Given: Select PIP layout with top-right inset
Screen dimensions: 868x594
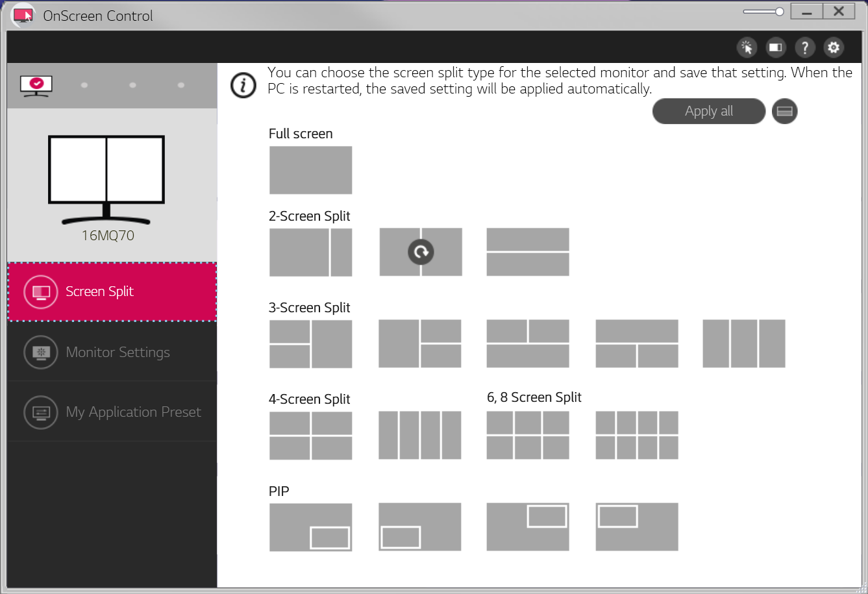Looking at the screenshot, I should point(528,526).
